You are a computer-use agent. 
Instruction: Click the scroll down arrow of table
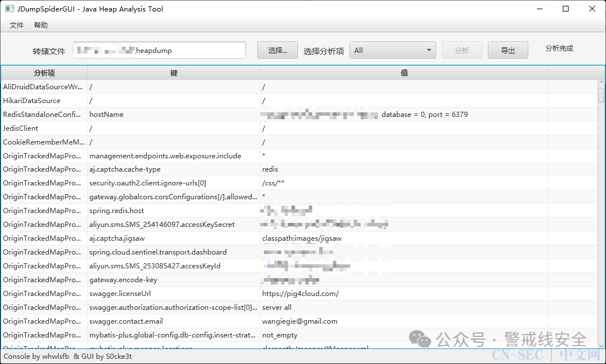tap(601, 346)
